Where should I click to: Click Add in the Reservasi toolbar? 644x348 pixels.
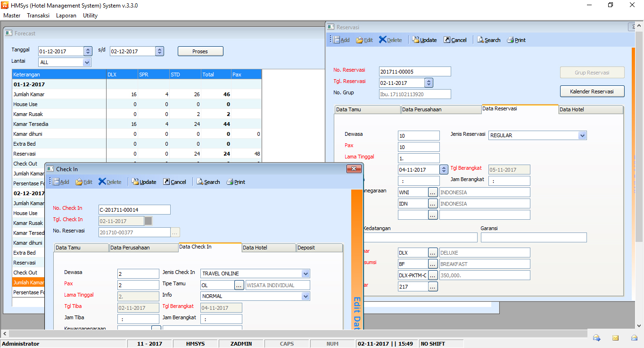click(342, 40)
